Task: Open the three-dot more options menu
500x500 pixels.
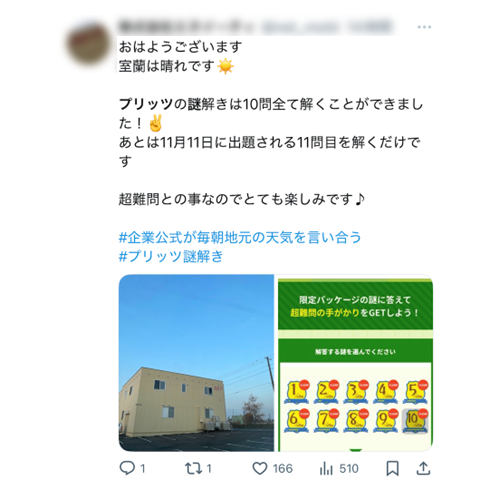Action: tap(424, 27)
